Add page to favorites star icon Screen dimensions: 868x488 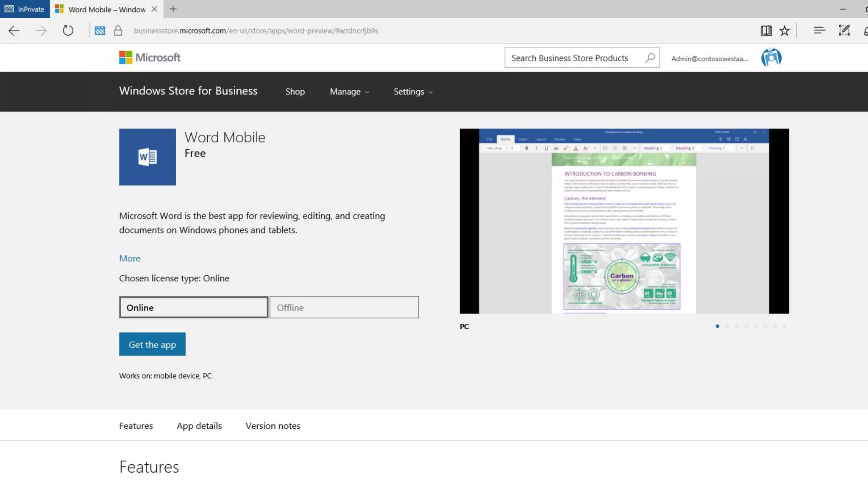pyautogui.click(x=785, y=30)
